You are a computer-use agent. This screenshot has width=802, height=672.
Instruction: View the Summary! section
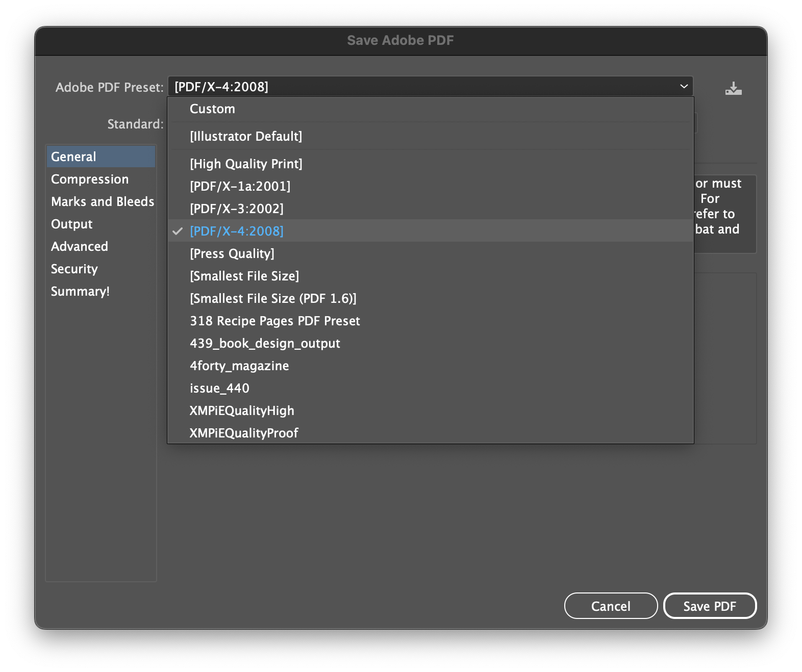pos(101,291)
